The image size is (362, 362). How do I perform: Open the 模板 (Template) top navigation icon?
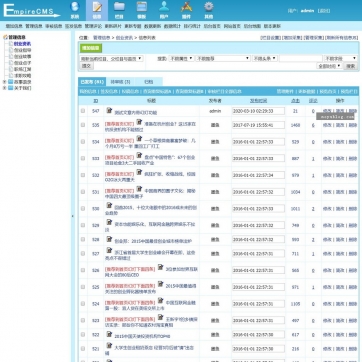(142, 10)
